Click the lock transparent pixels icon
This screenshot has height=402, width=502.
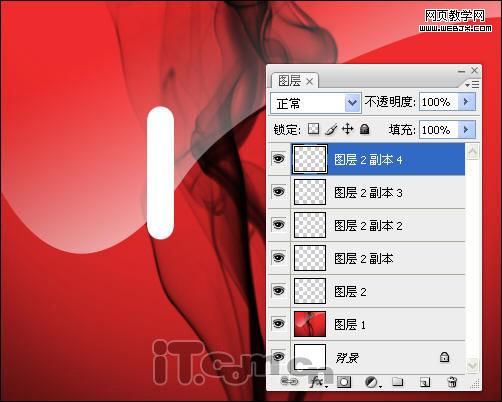pos(313,129)
